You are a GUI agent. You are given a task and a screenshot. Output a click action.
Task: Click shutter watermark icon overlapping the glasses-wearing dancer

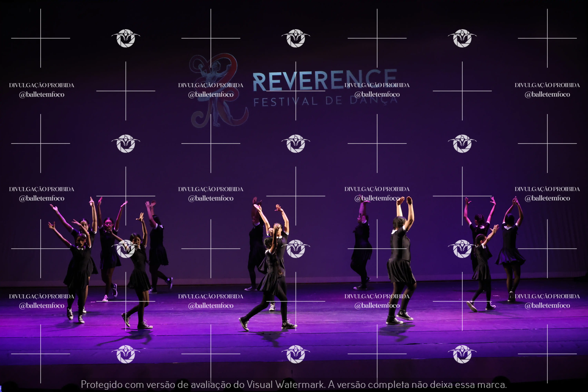pyautogui.click(x=126, y=249)
